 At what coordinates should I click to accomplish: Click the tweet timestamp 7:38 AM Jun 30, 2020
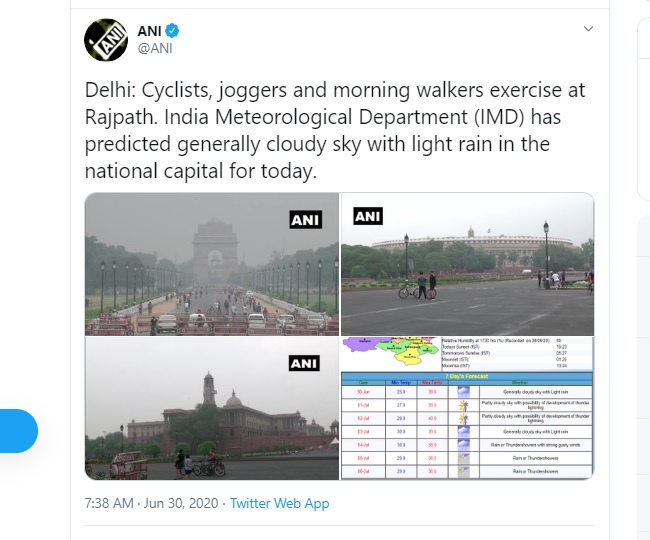pyautogui.click(x=151, y=504)
